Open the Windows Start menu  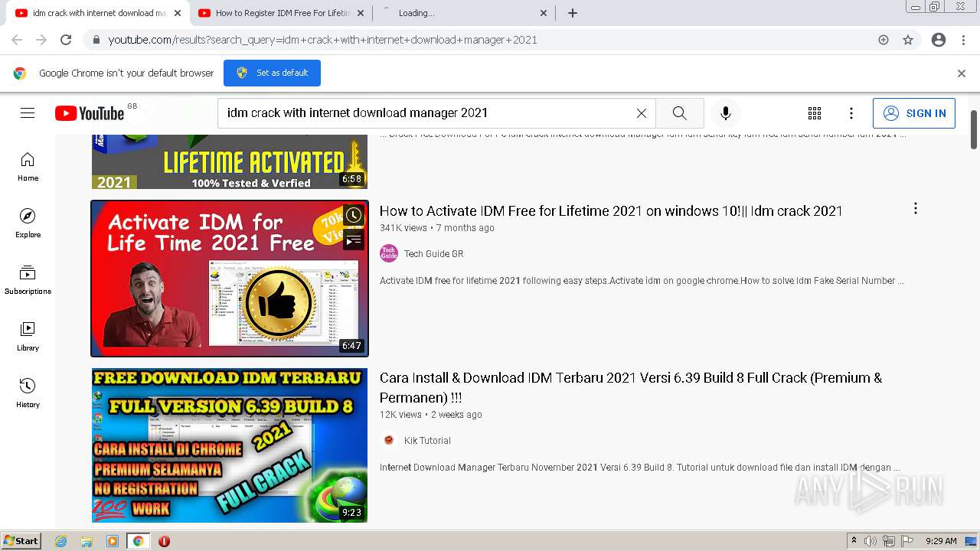coord(21,541)
